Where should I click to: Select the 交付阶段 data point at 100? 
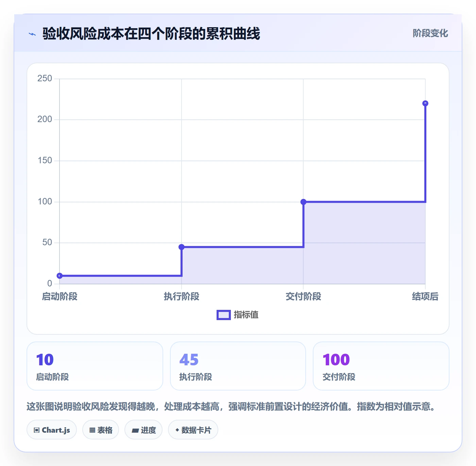pyautogui.click(x=303, y=202)
